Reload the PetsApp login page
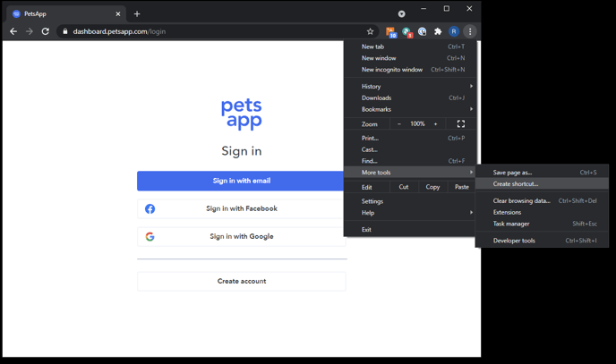This screenshot has width=616, height=364. [46, 31]
